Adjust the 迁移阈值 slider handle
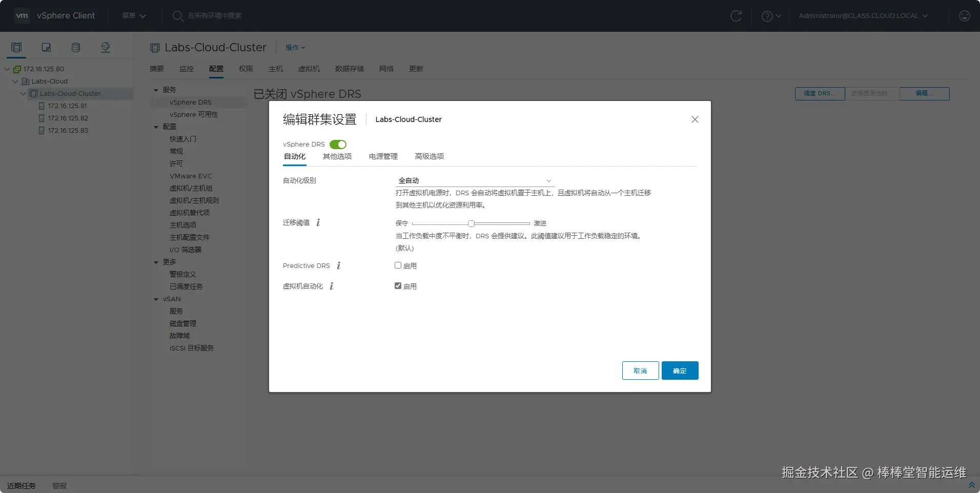 (471, 223)
